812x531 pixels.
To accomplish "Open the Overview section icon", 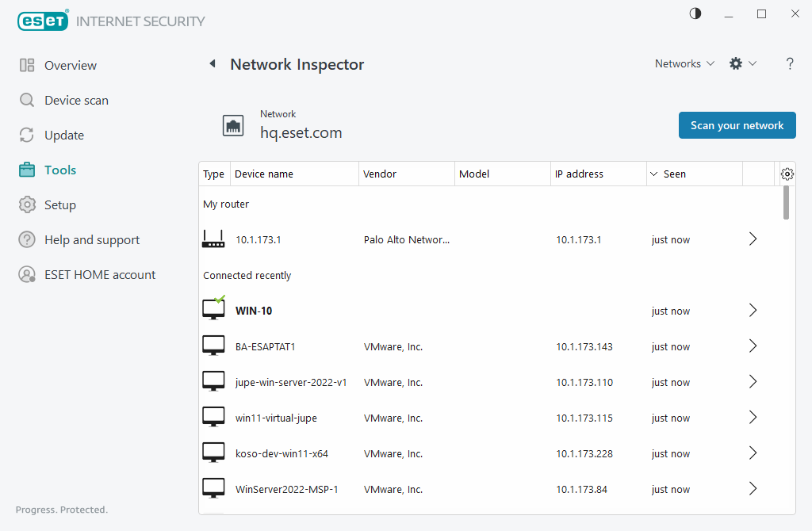I will [x=27, y=65].
